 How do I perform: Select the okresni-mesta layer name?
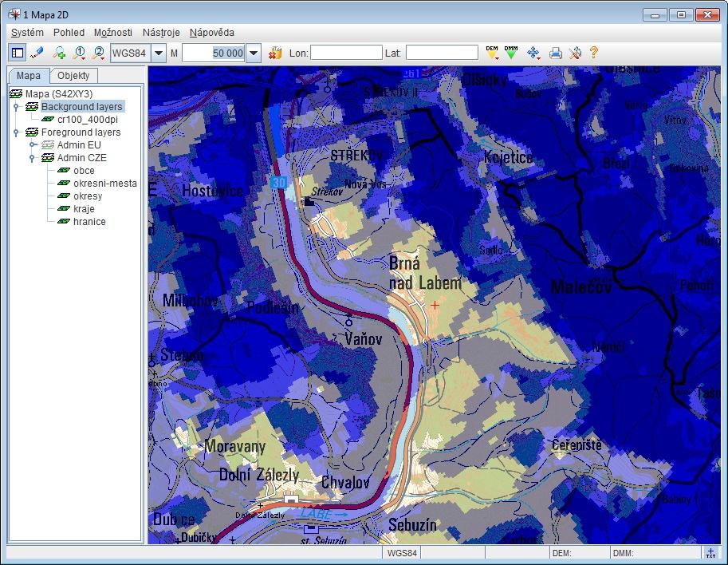point(105,183)
